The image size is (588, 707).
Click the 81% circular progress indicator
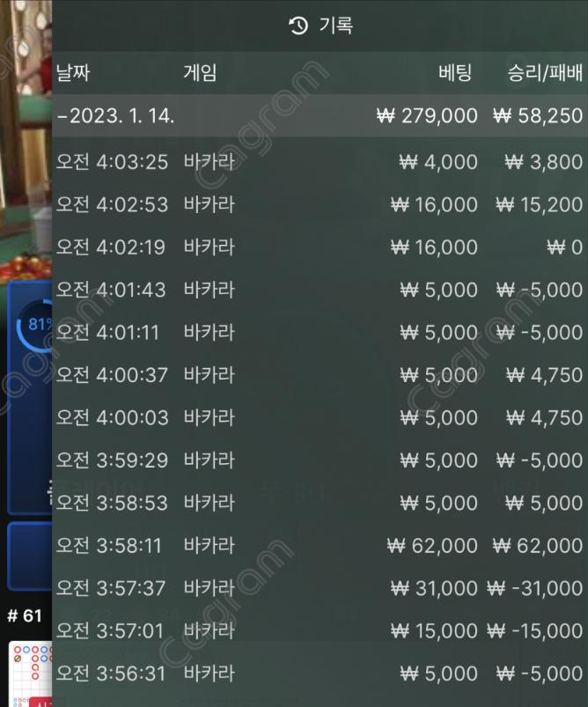pyautogui.click(x=35, y=325)
